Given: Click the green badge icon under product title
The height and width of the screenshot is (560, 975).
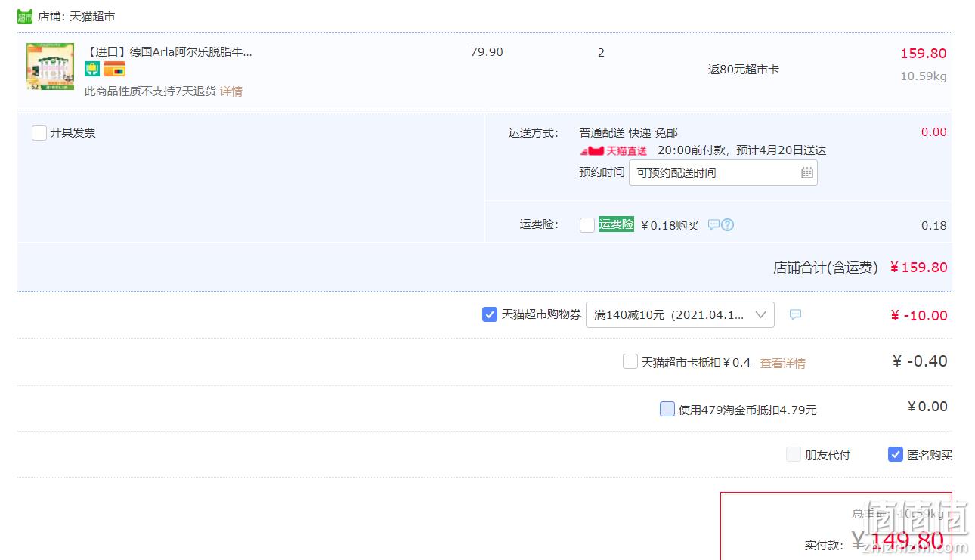Looking at the screenshot, I should pyautogui.click(x=92, y=70).
